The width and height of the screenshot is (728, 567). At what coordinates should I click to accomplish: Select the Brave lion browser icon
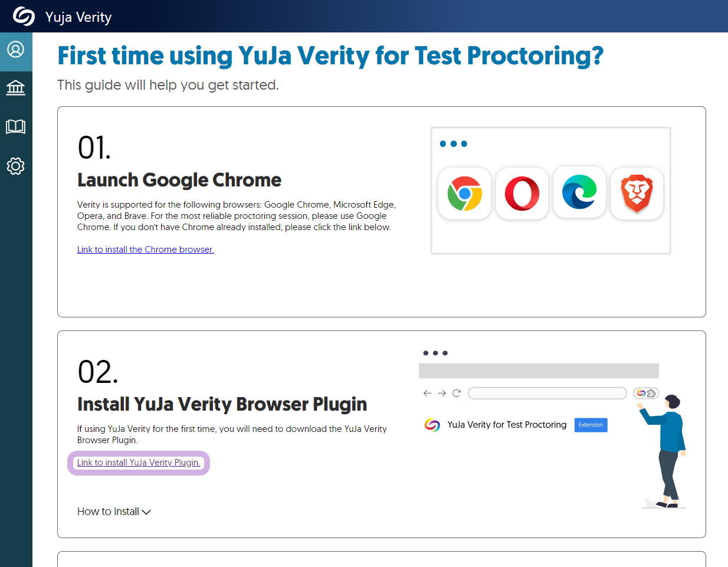click(637, 194)
